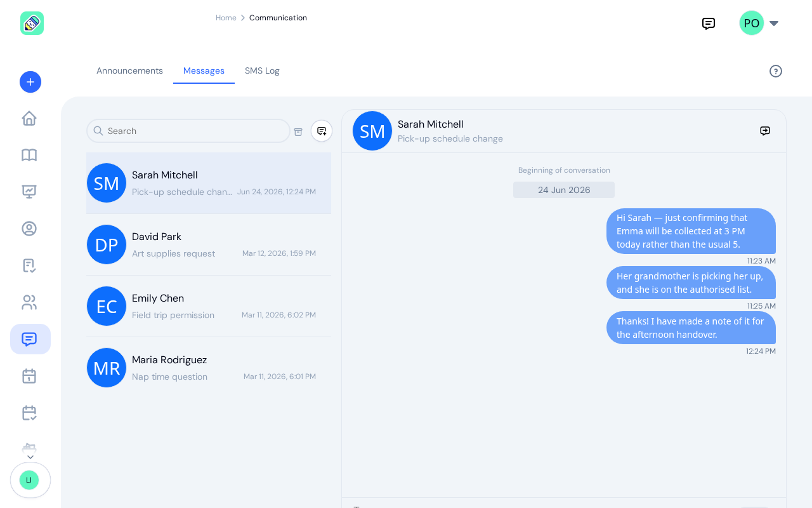This screenshot has height=508, width=812.
Task: Click the message starting "Her grandmother is picking"
Action: (691, 283)
